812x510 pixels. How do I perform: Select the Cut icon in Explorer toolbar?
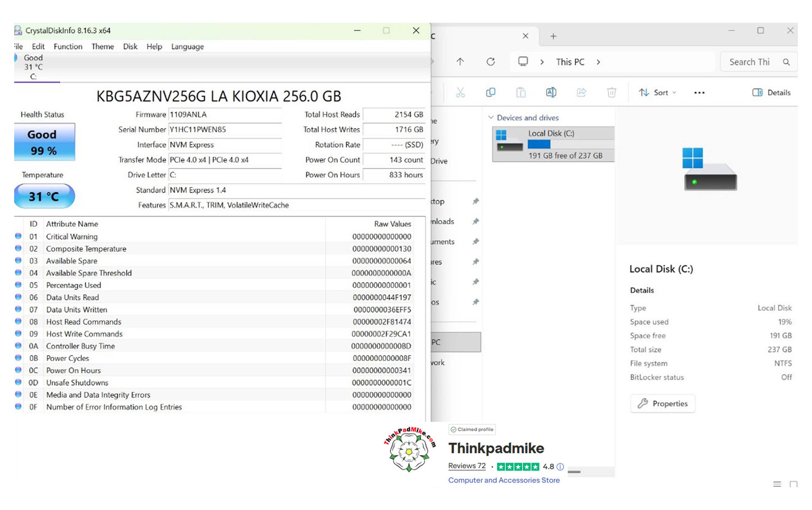460,92
